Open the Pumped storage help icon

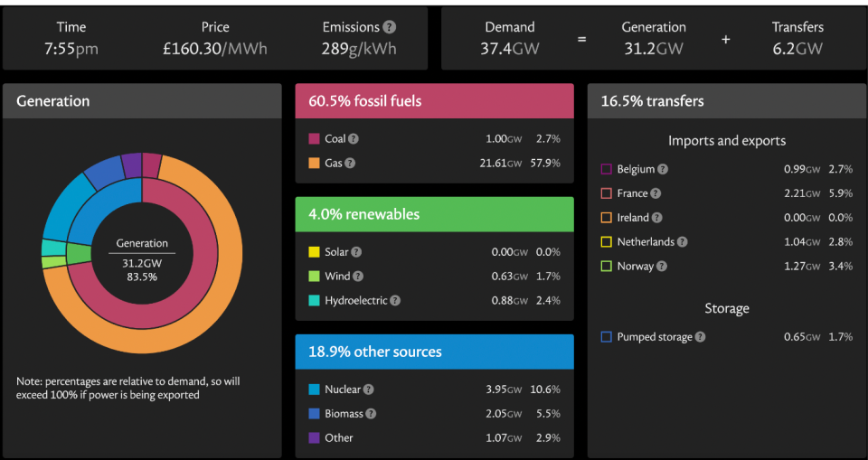point(701,337)
